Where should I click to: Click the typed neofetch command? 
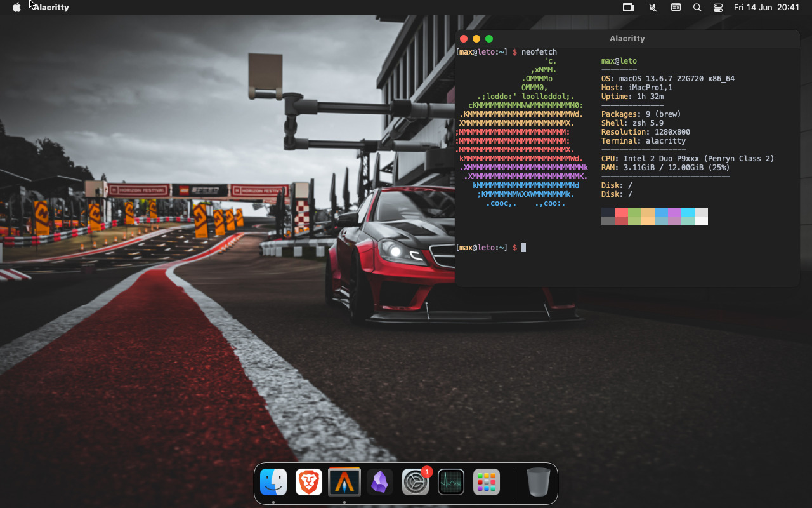tap(539, 52)
